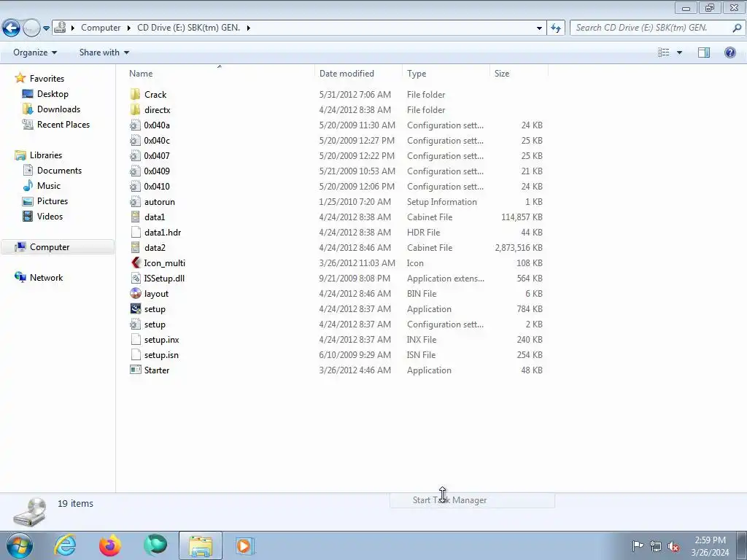
Task: Expand arrow after CD Drive breadcrumb
Action: 249,28
